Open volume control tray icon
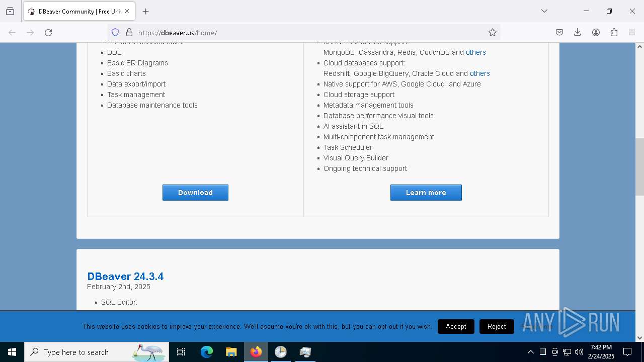 579,352
